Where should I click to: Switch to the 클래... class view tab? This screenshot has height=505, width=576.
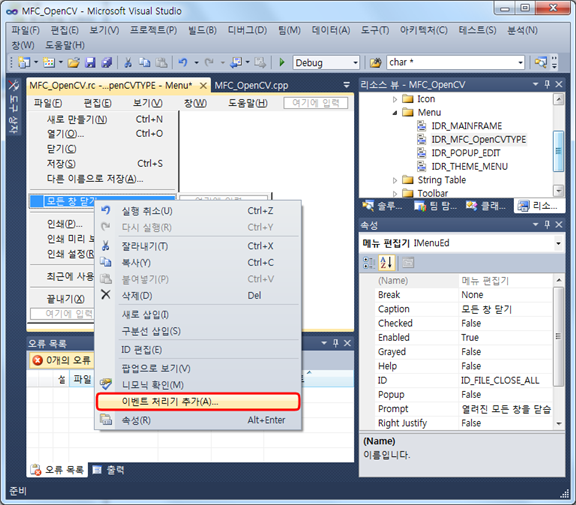pyautogui.click(x=486, y=206)
